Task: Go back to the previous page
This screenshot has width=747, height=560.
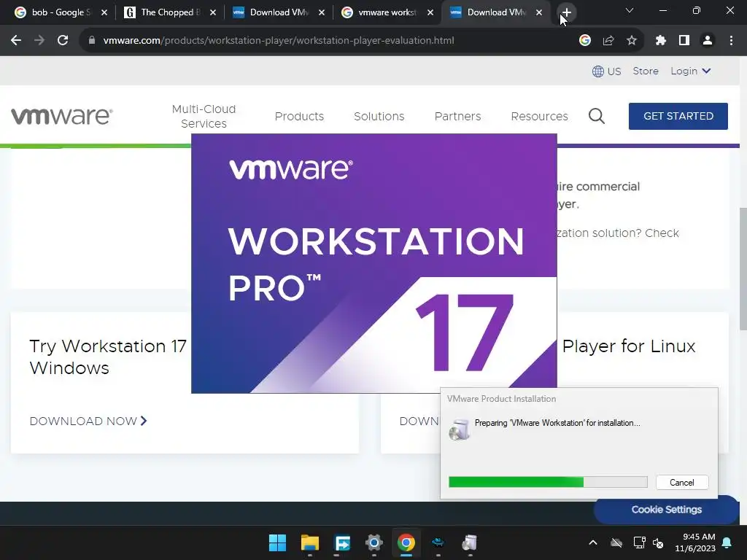Action: click(x=16, y=41)
